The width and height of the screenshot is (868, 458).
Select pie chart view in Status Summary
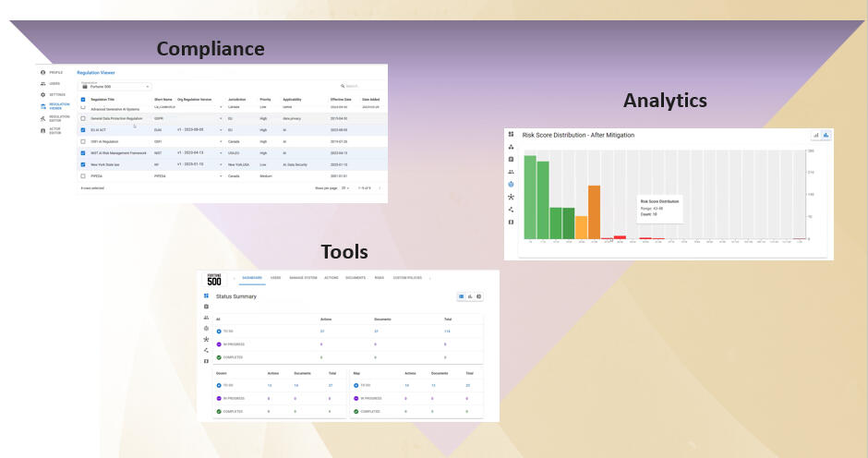479,296
